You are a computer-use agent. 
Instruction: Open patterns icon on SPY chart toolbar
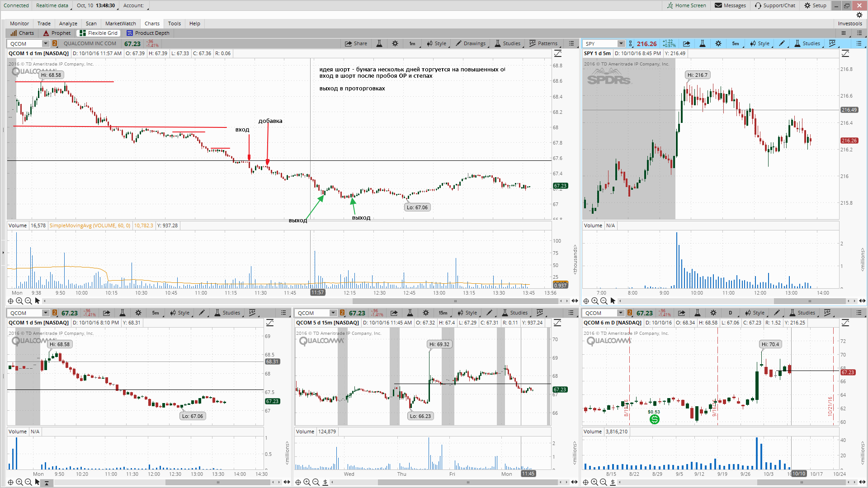point(832,43)
